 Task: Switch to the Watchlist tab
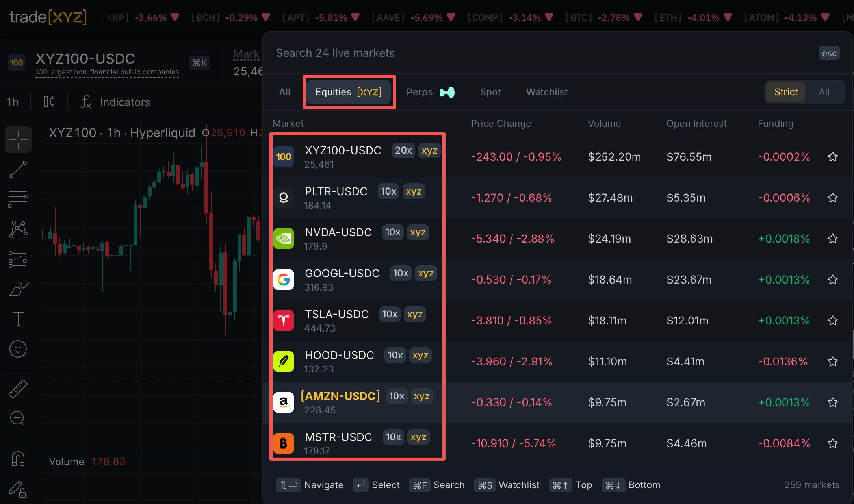click(x=547, y=92)
